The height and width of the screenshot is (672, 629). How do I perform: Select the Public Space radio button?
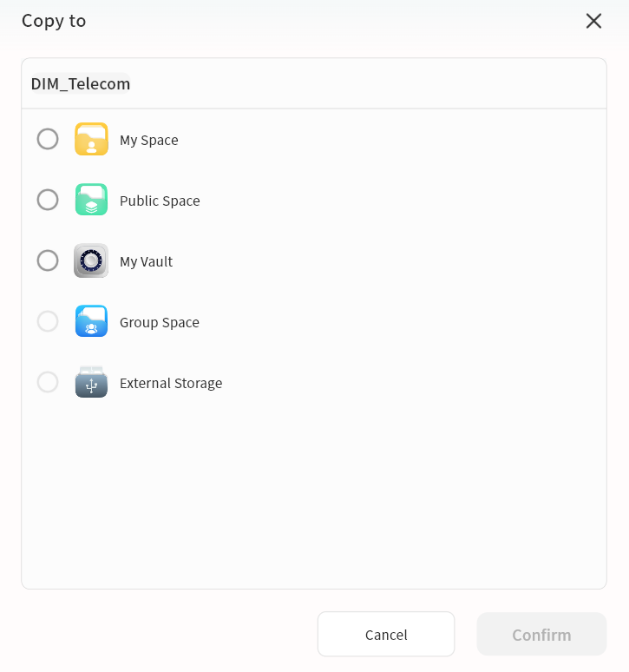point(48,200)
